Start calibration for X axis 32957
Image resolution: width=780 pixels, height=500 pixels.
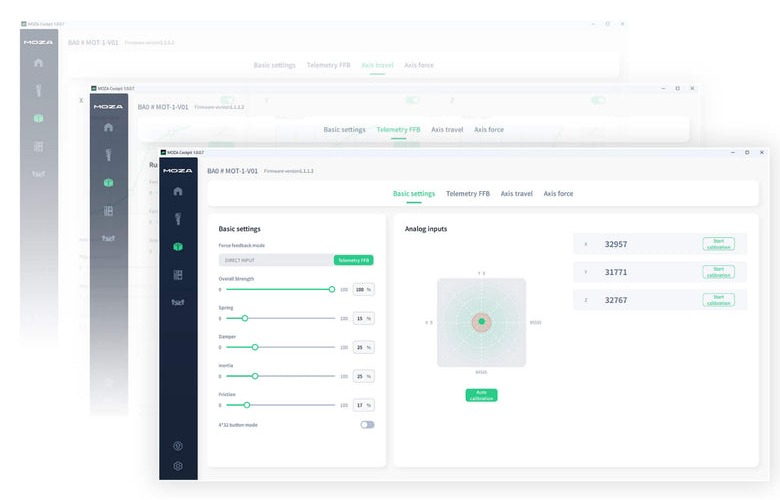tap(718, 244)
